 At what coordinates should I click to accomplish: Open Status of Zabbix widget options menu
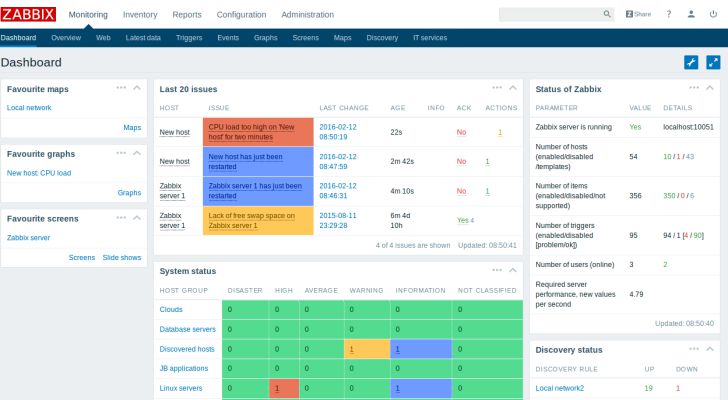(694, 88)
